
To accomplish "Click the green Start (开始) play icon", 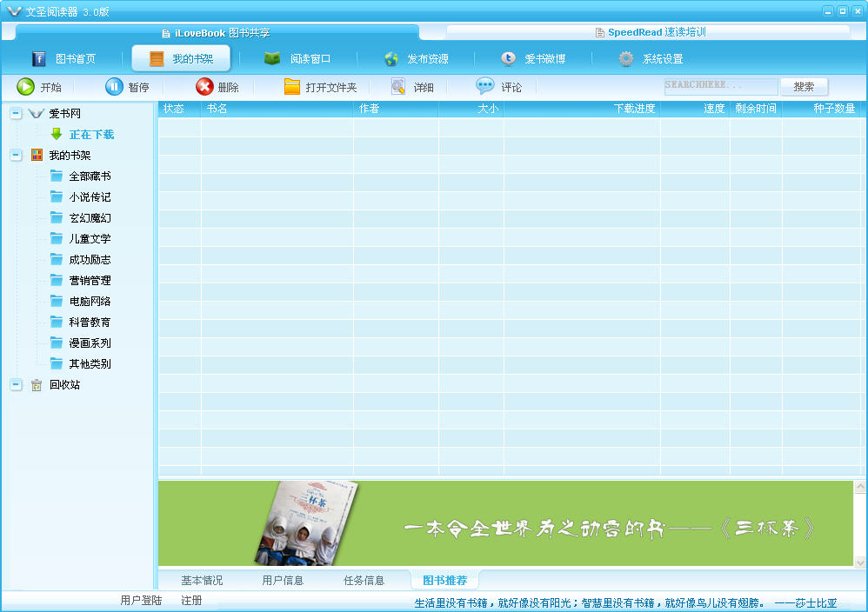I will pos(26,87).
